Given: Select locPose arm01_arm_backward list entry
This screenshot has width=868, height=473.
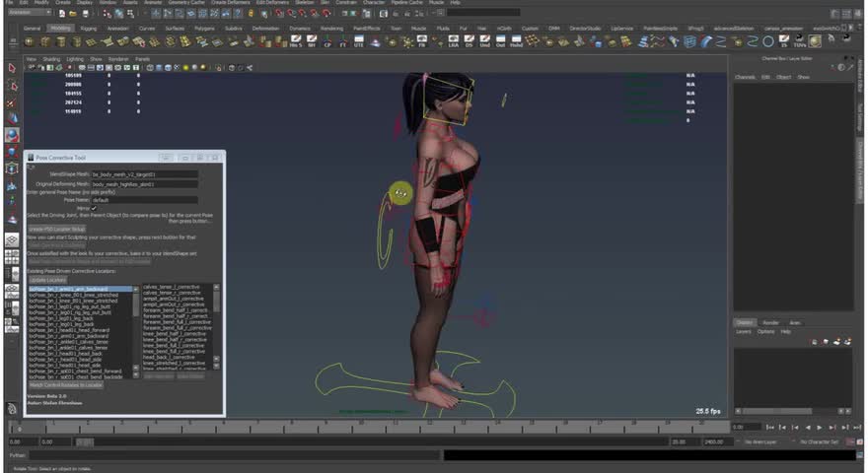Looking at the screenshot, I should (x=80, y=289).
